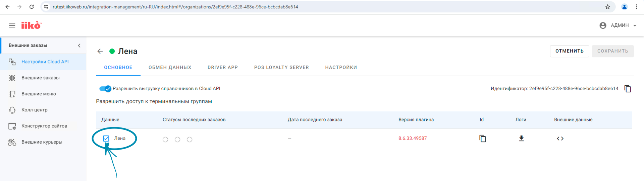Select the first order status radio circle
This screenshot has width=644, height=181.
pos(165,140)
